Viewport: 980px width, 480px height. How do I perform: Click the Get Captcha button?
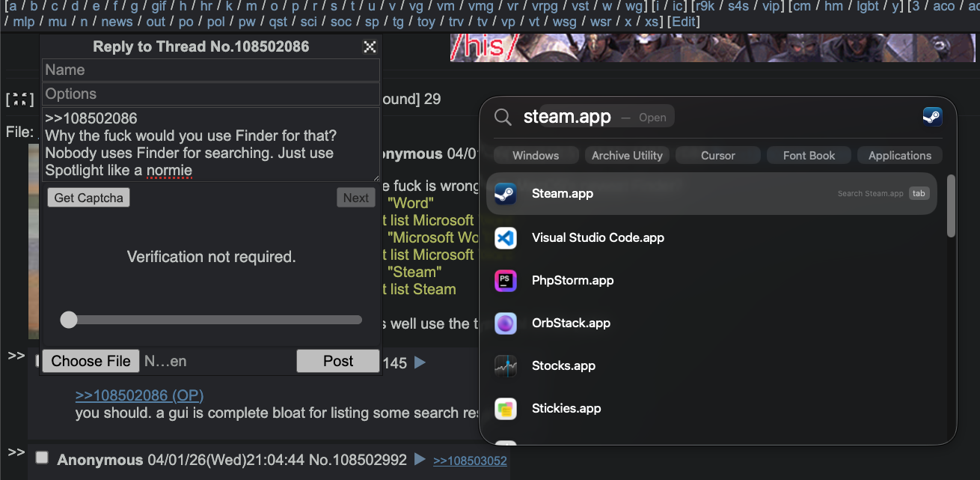89,198
